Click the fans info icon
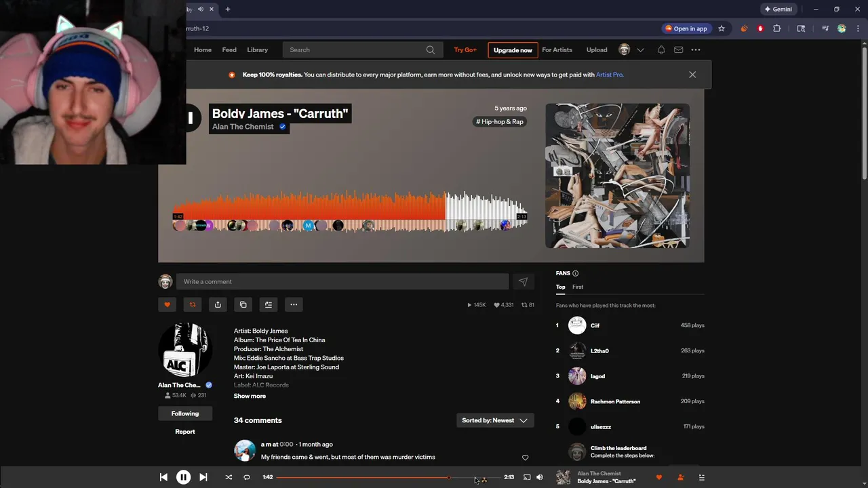 coord(576,273)
